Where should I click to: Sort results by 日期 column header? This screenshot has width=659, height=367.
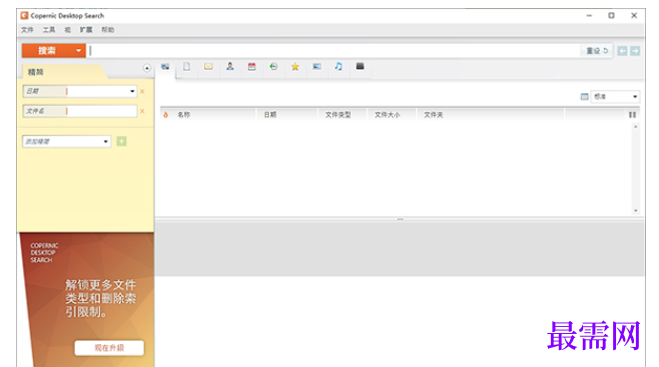pyautogui.click(x=270, y=115)
